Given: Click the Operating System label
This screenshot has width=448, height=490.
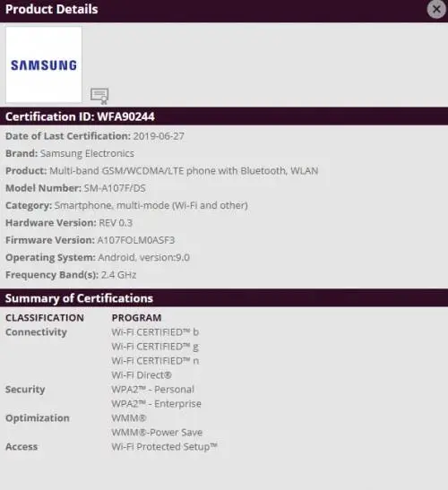Looking at the screenshot, I should [x=50, y=257].
